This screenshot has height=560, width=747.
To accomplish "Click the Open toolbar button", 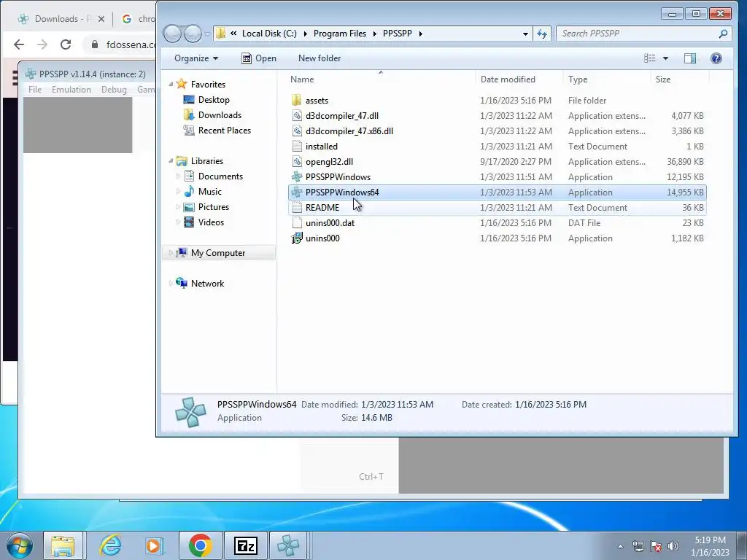I will (x=259, y=58).
